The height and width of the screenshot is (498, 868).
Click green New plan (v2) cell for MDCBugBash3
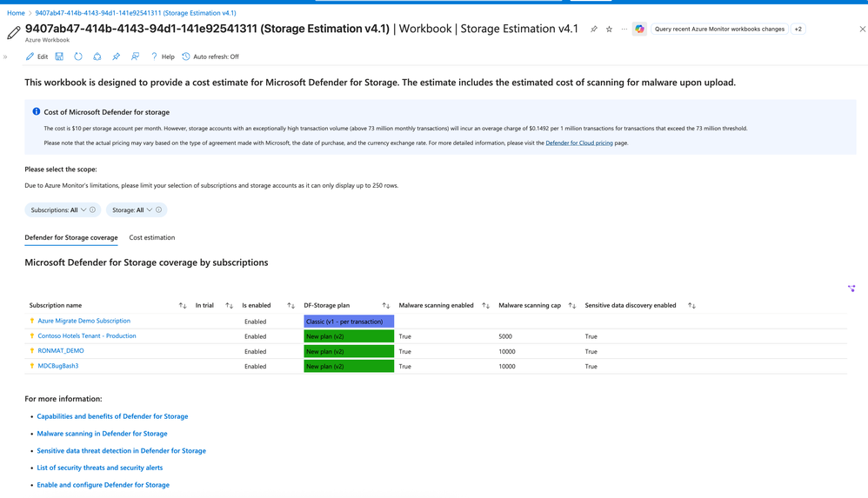click(x=349, y=366)
